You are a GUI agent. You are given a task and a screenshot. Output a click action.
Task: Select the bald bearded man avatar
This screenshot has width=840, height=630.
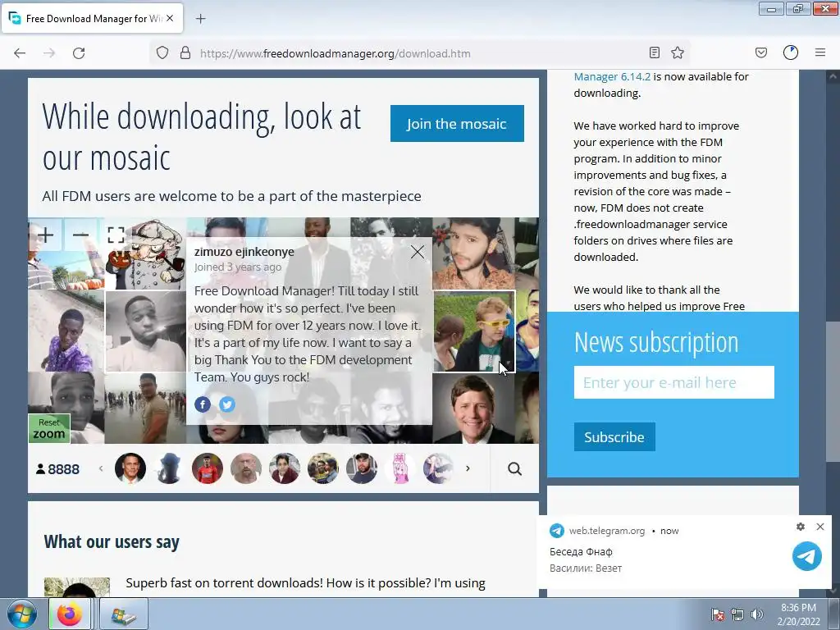[246, 468]
